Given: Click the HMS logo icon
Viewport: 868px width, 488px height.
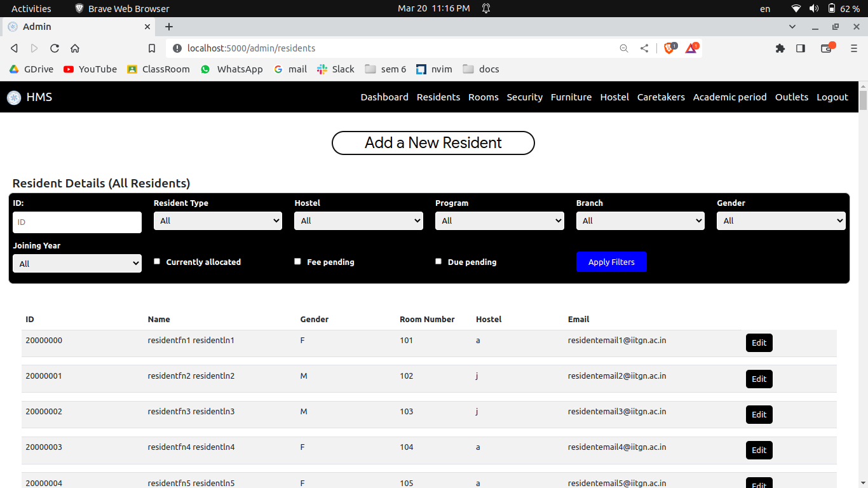Looking at the screenshot, I should 13,97.
